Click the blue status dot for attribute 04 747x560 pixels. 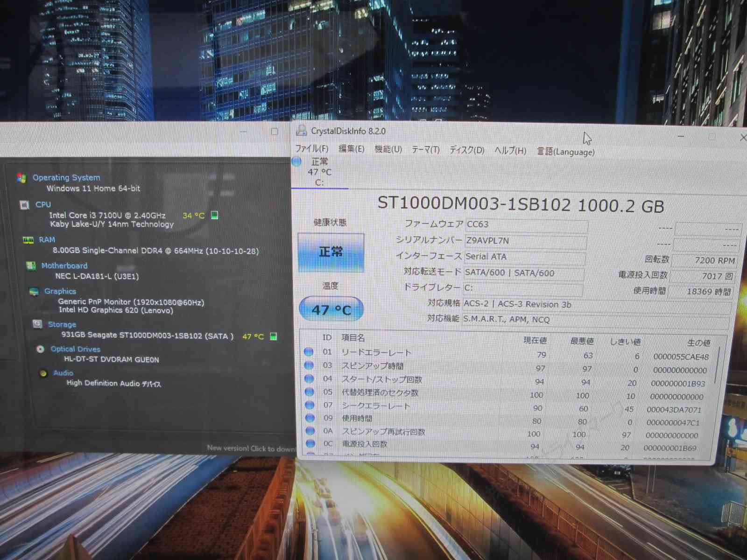click(309, 378)
